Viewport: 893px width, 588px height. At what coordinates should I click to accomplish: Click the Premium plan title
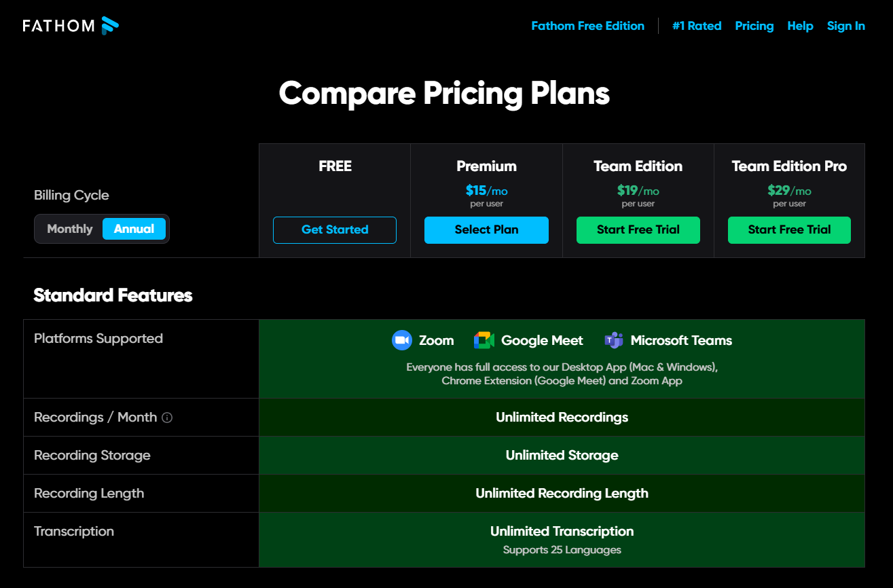[x=486, y=166]
